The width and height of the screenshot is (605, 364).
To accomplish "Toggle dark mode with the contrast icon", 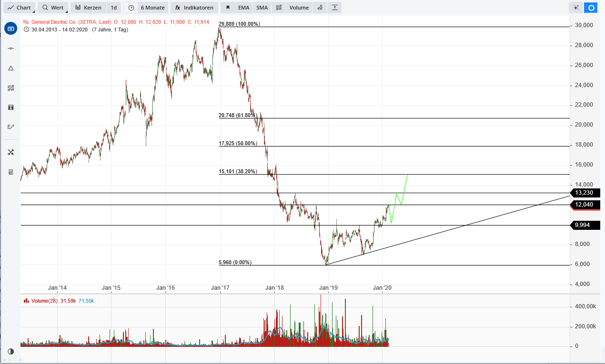I will pyautogui.click(x=10, y=351).
